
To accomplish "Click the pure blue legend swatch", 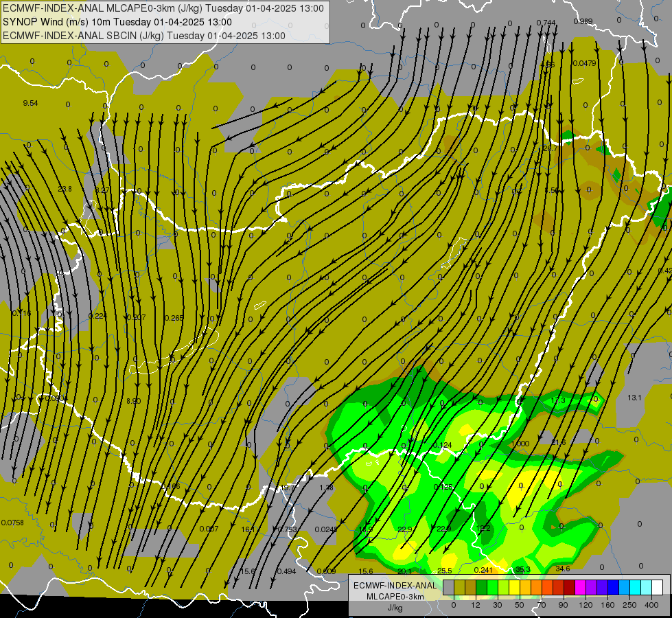I will coord(613,587).
